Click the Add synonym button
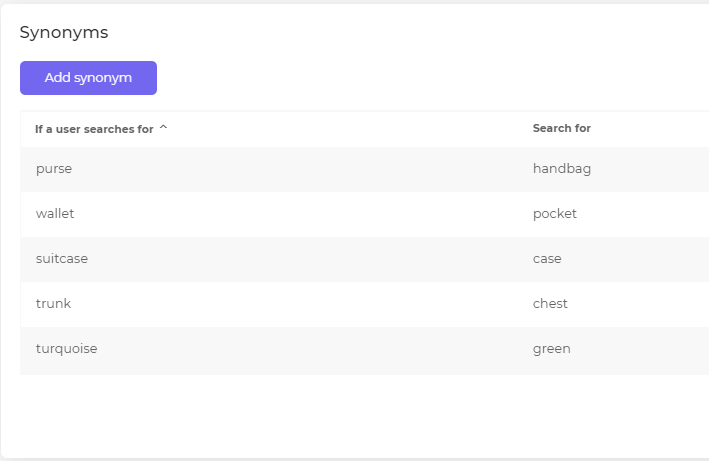 coord(88,78)
